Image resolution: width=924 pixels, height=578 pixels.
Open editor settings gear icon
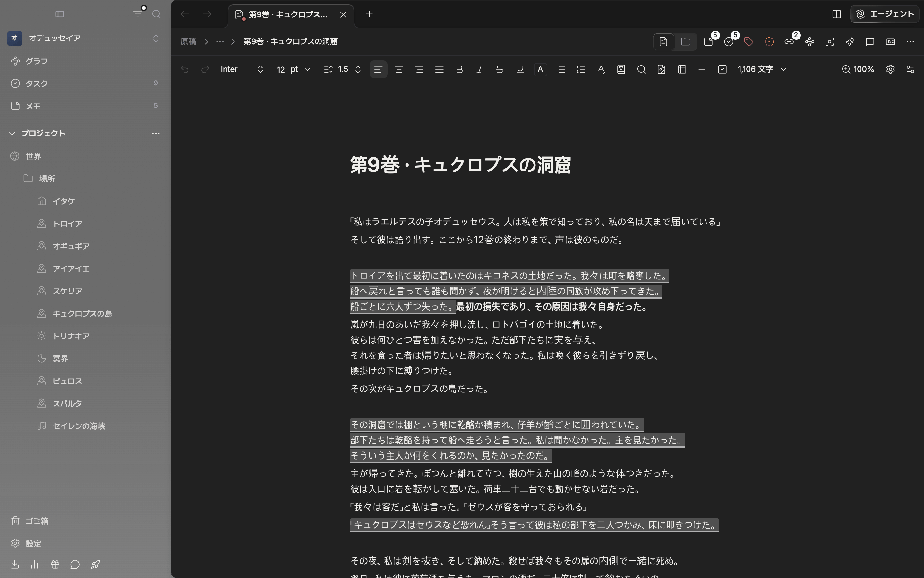890,69
